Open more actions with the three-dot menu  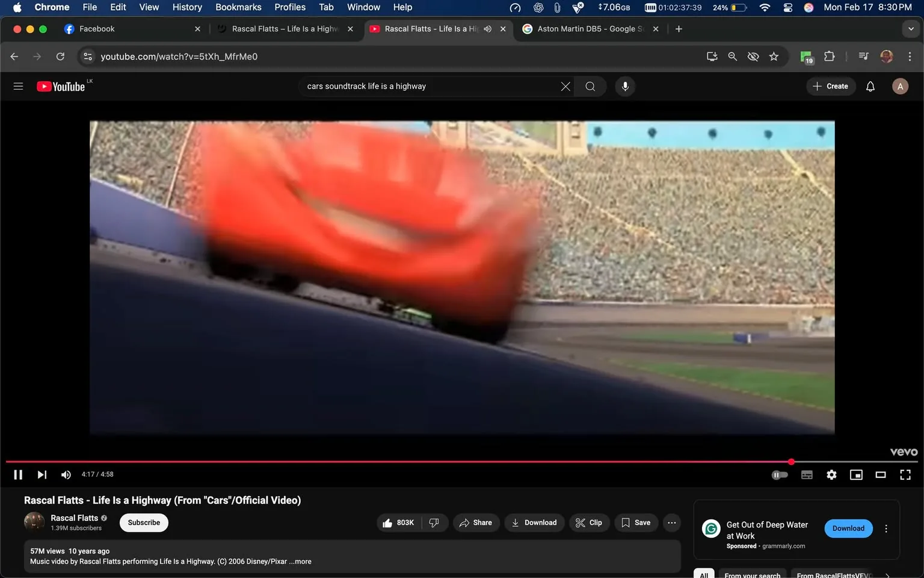671,523
